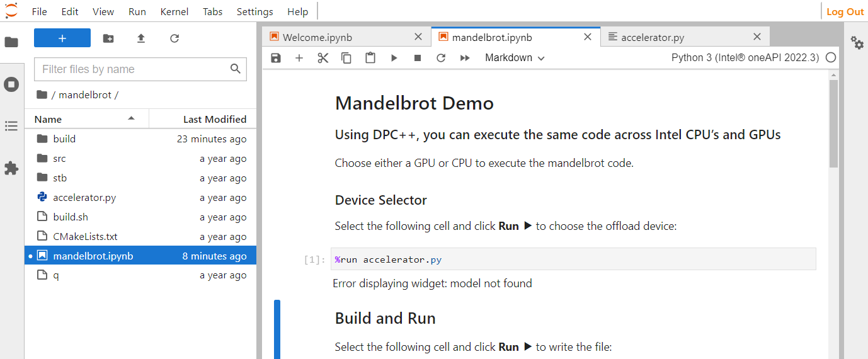
Task: Sort files by Name column header
Action: (49, 119)
